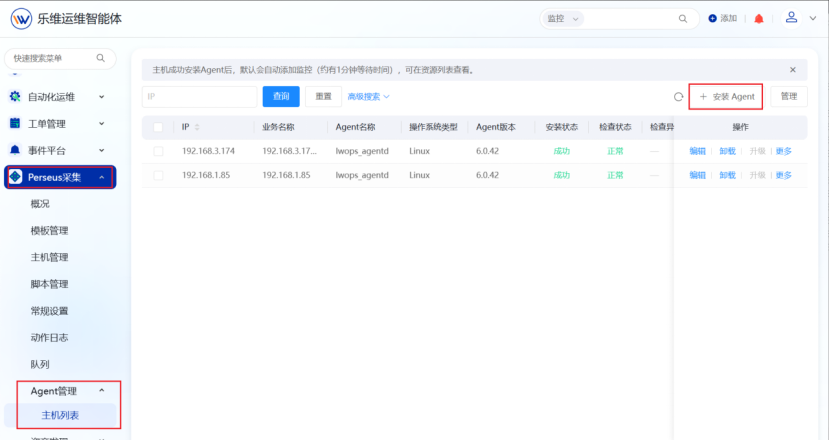The width and height of the screenshot is (830, 440).
Task: Expand the 高级搜索 advanced search
Action: pyautogui.click(x=368, y=96)
